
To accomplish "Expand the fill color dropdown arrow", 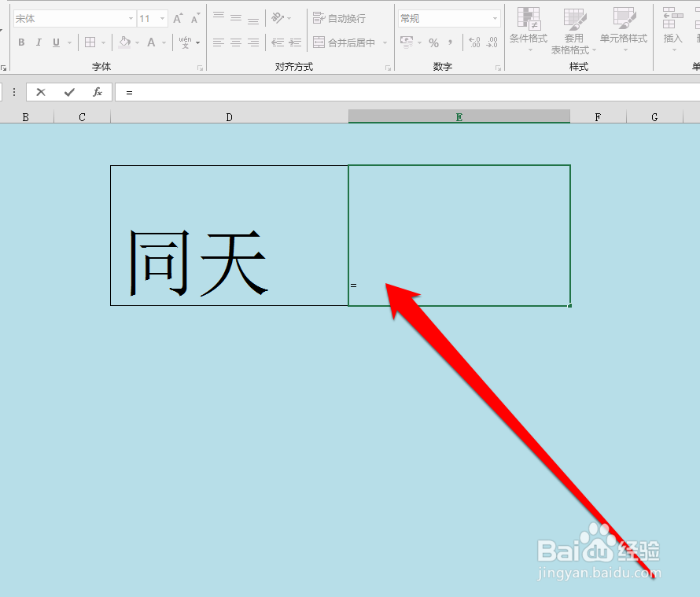I will click(x=137, y=42).
